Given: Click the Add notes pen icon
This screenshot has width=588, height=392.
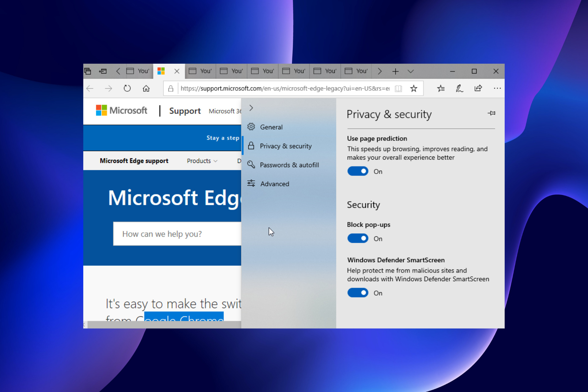Looking at the screenshot, I should pyautogui.click(x=459, y=89).
